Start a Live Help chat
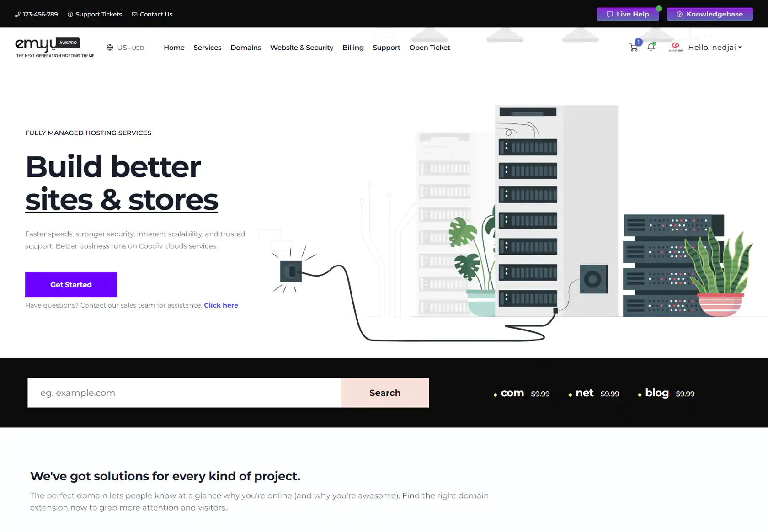The image size is (768, 532). (628, 14)
